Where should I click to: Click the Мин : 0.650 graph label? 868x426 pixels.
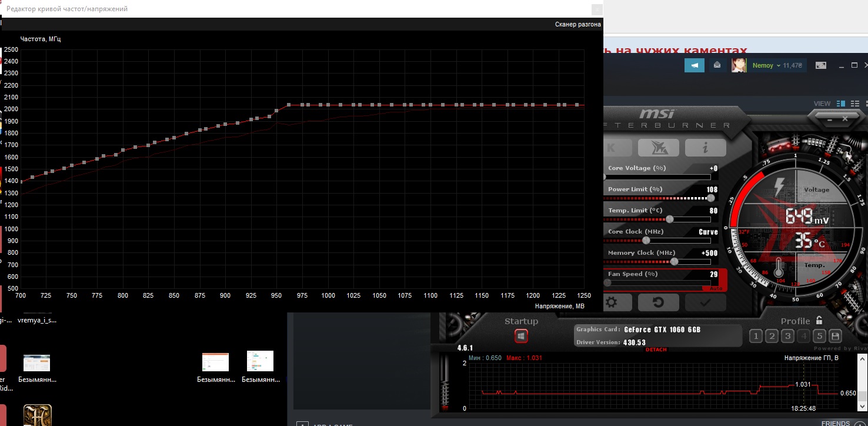pyautogui.click(x=485, y=358)
